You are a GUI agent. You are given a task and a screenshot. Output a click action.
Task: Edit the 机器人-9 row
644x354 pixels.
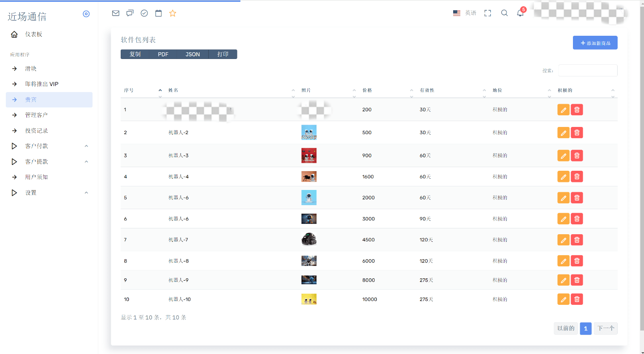click(564, 280)
